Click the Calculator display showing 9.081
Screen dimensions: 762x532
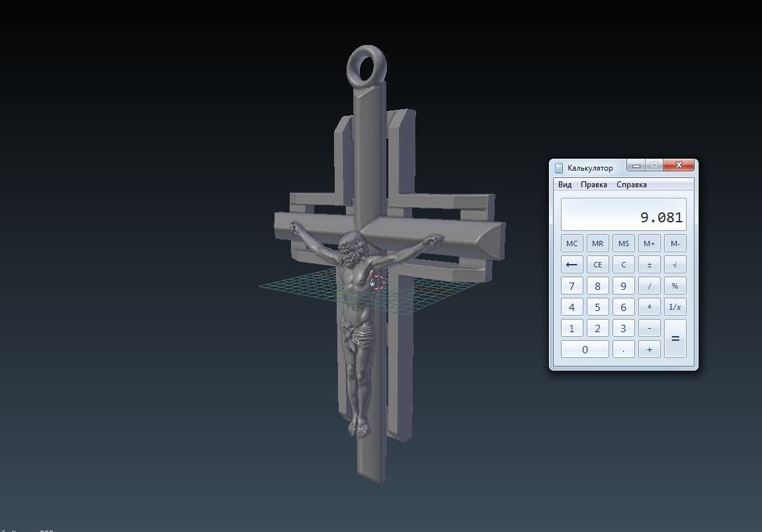pos(624,214)
